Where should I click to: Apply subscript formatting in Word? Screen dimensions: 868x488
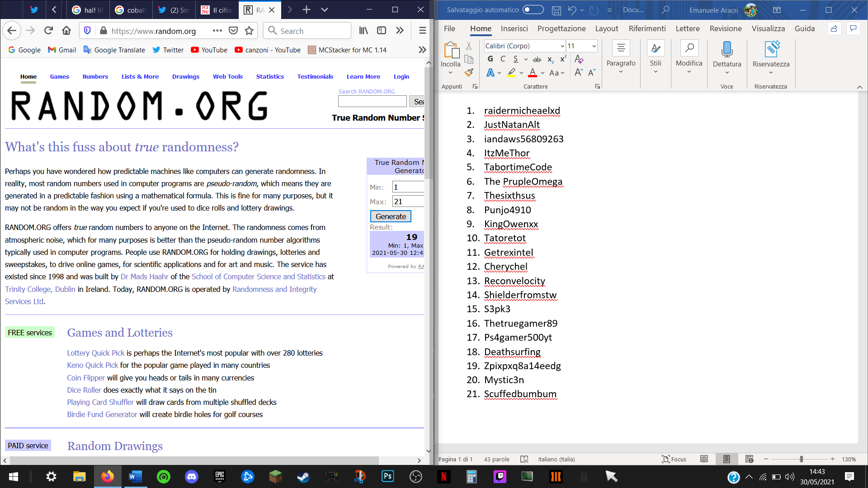[550, 59]
